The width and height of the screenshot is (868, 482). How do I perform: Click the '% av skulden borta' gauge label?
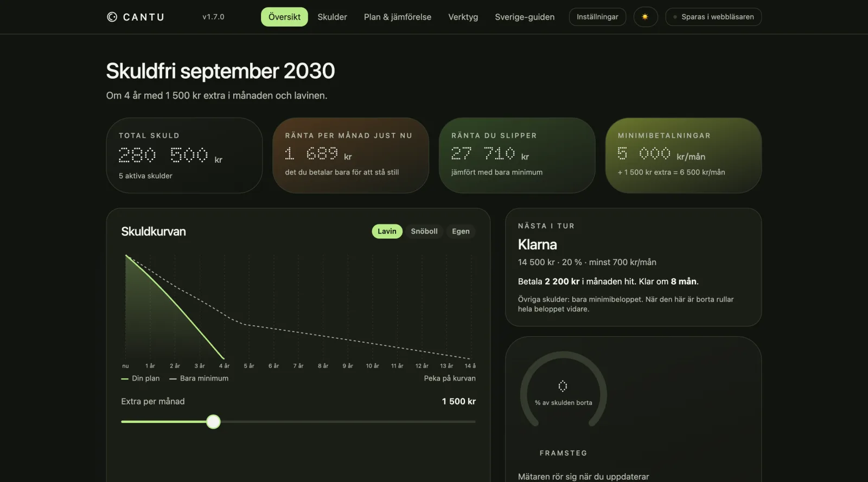(564, 403)
